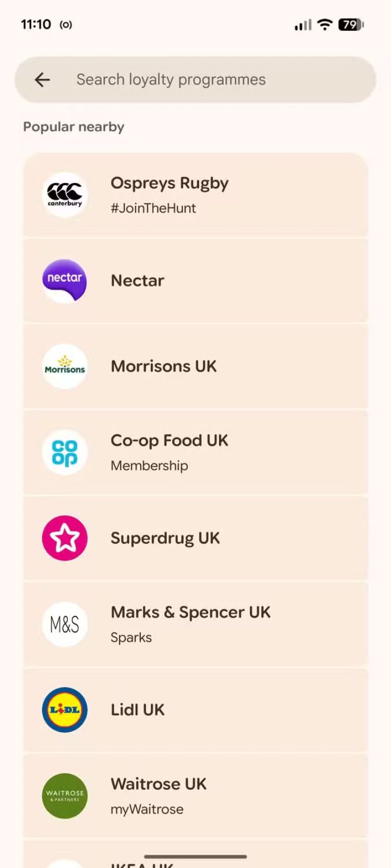Select Lidl UK from the list
The width and height of the screenshot is (391, 868).
138,710
